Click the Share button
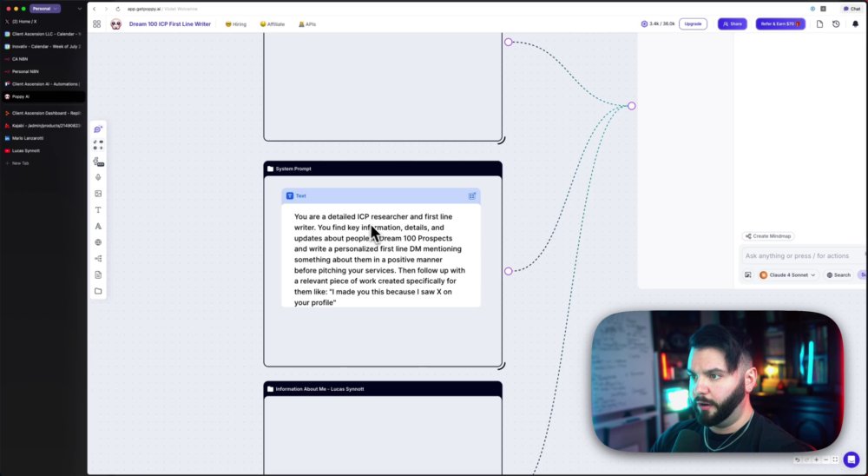 tap(733, 23)
